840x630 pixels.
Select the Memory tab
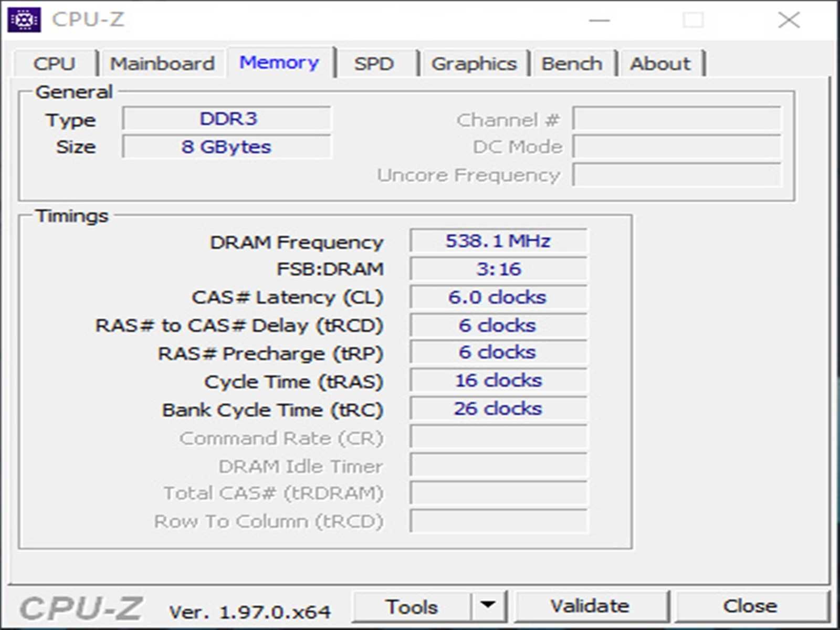point(279,62)
